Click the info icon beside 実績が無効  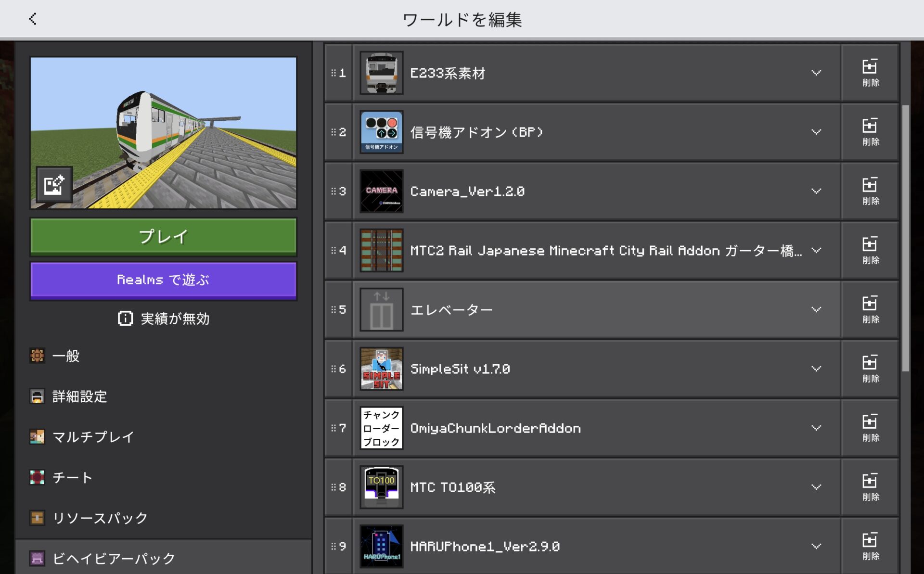(x=125, y=319)
